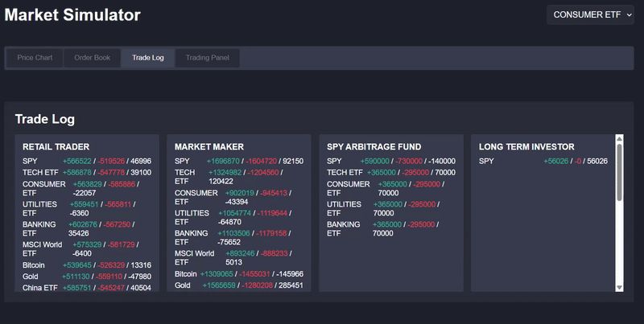Select the Trade Log tab
This screenshot has height=324, width=644.
click(148, 58)
